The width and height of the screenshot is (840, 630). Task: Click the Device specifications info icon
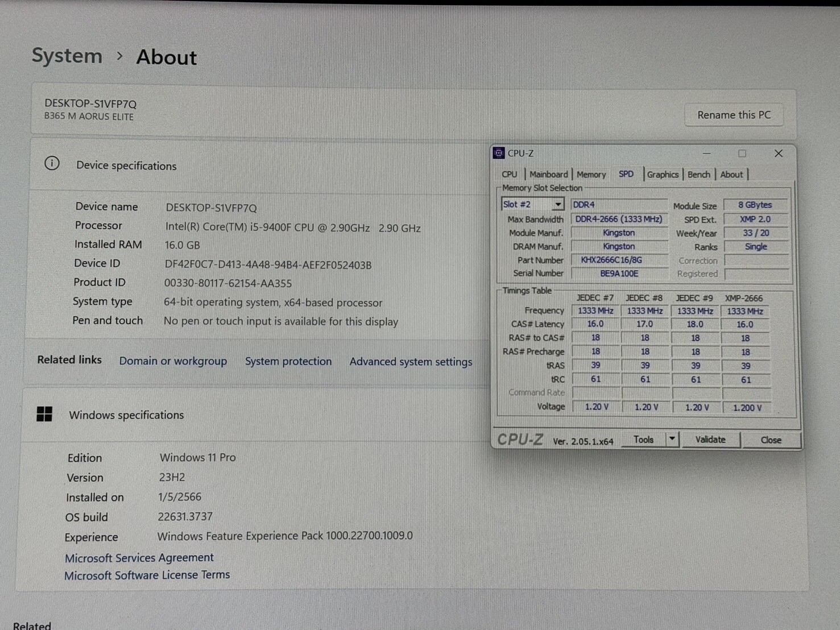pyautogui.click(x=52, y=164)
